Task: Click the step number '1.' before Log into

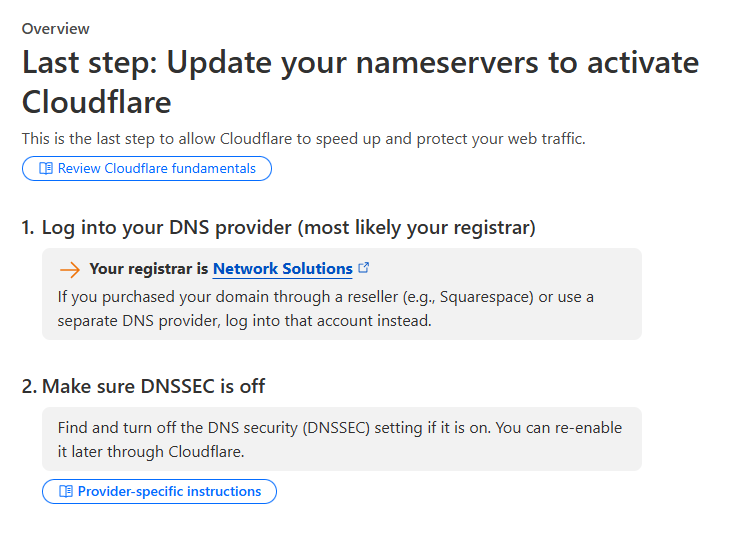Action: (28, 228)
